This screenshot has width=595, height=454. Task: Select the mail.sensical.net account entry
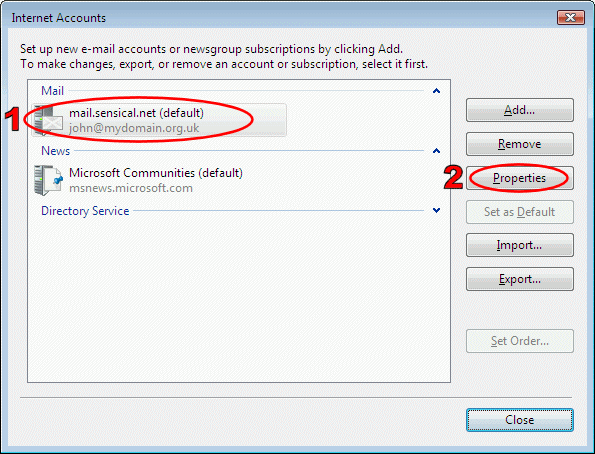point(159,120)
